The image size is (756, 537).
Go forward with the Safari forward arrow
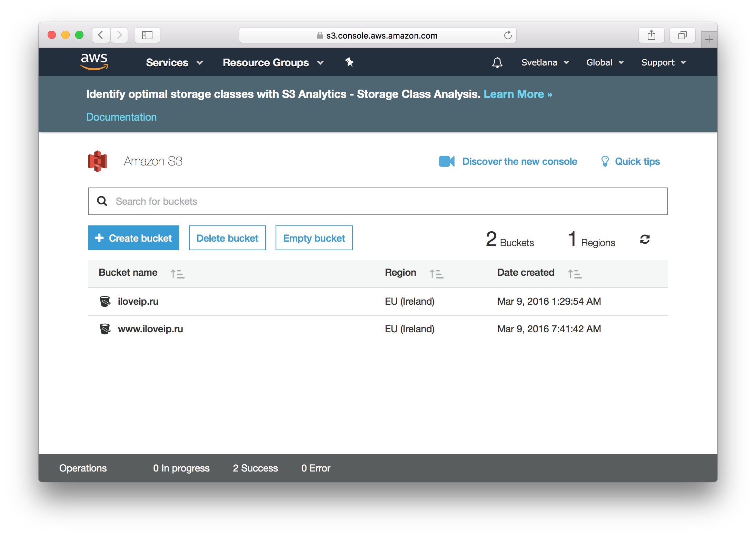119,35
